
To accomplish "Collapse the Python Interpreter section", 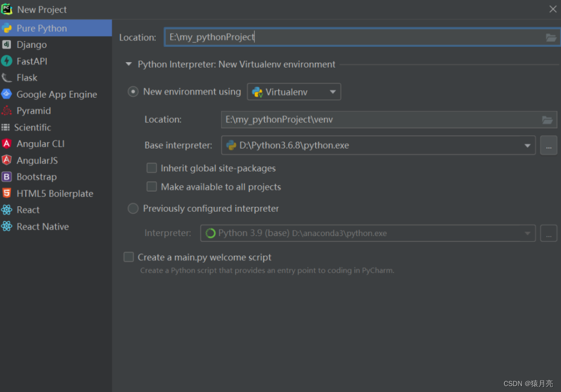I will (129, 64).
